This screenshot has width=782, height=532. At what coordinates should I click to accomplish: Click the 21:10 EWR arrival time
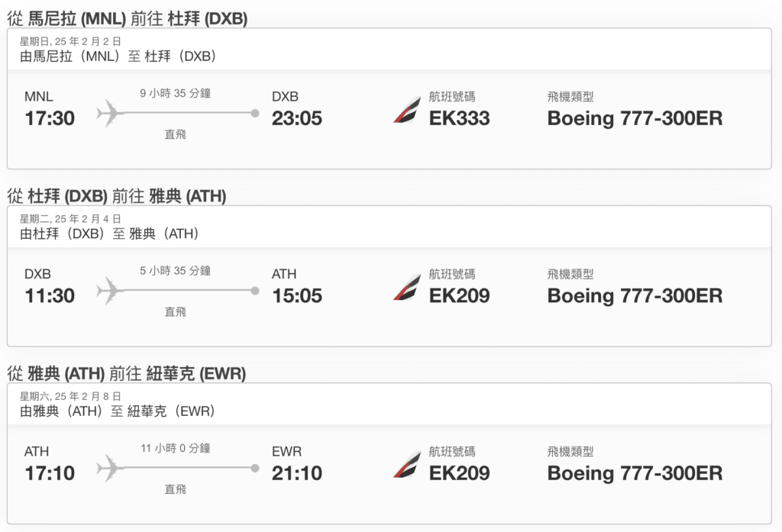click(297, 473)
